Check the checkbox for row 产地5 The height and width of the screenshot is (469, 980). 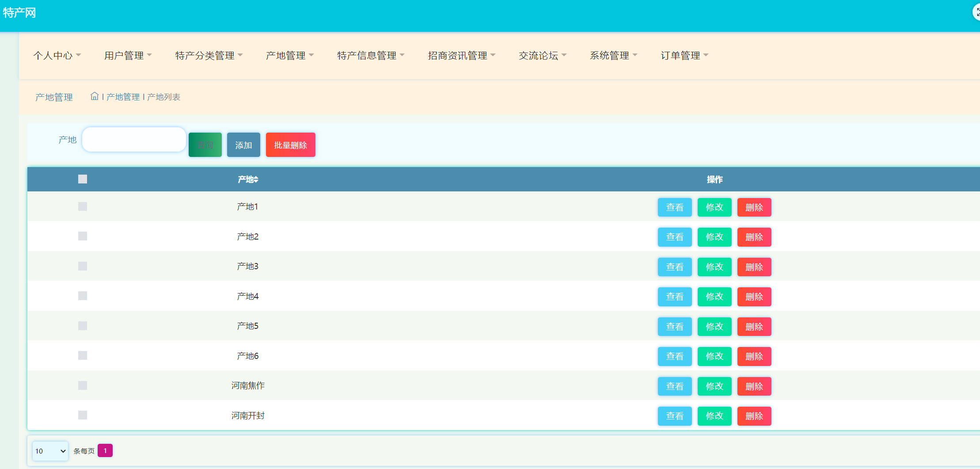coord(82,326)
